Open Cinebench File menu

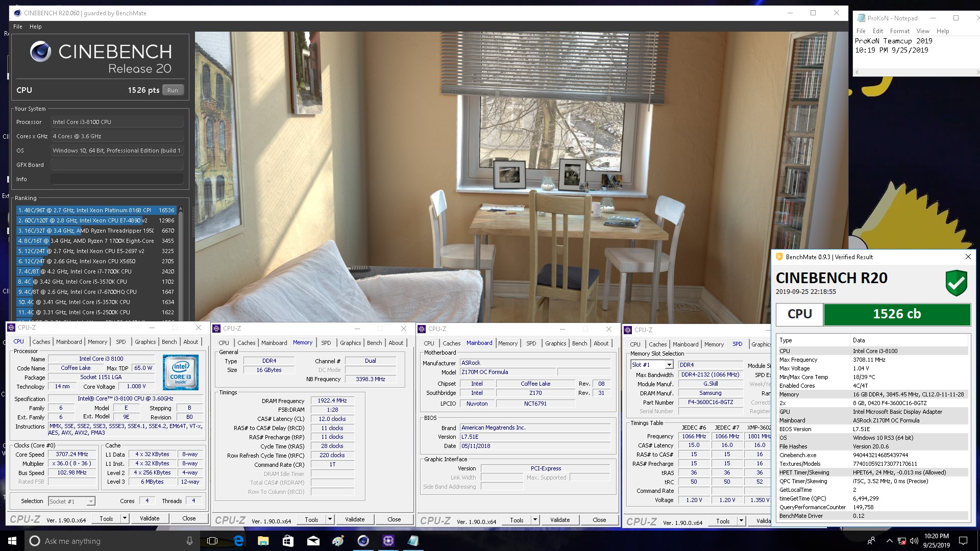(18, 27)
